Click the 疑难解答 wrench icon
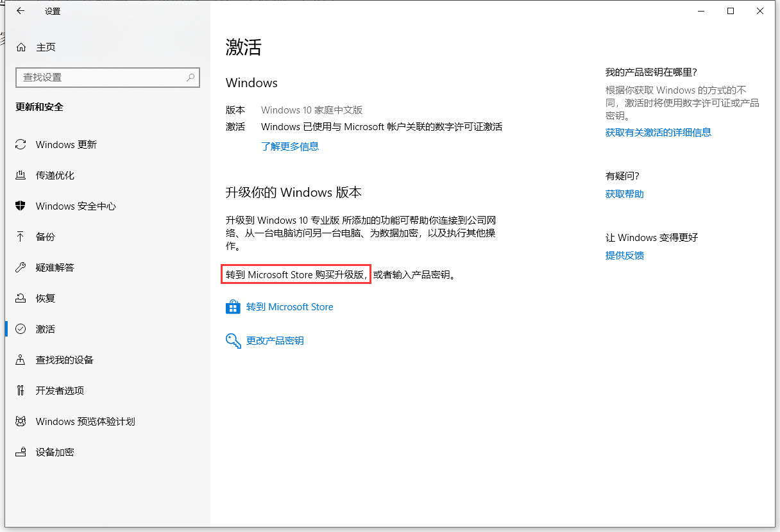Viewport: 780px width, 532px height. point(21,268)
